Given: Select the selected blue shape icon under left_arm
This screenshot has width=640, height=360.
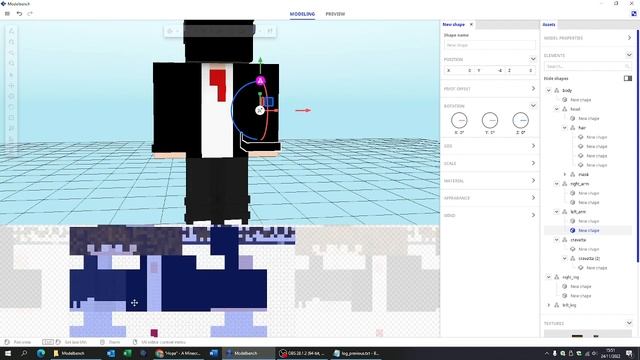Looking at the screenshot, I should pos(573,230).
